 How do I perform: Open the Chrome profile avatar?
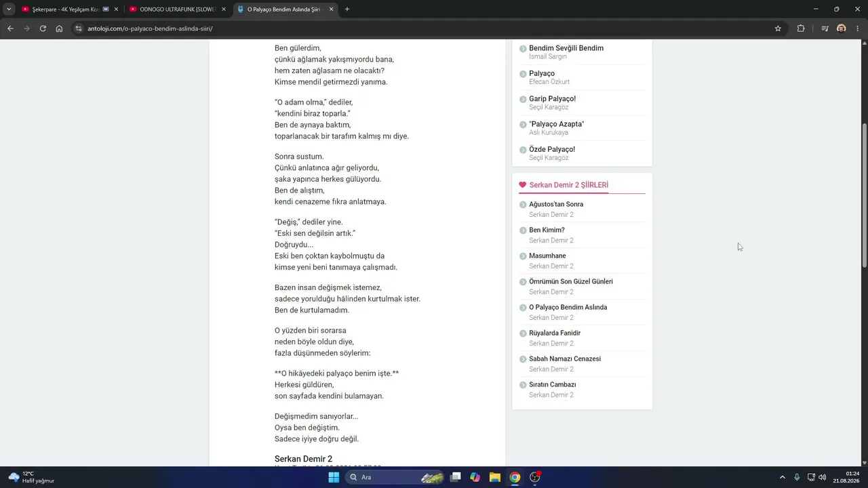[842, 28]
